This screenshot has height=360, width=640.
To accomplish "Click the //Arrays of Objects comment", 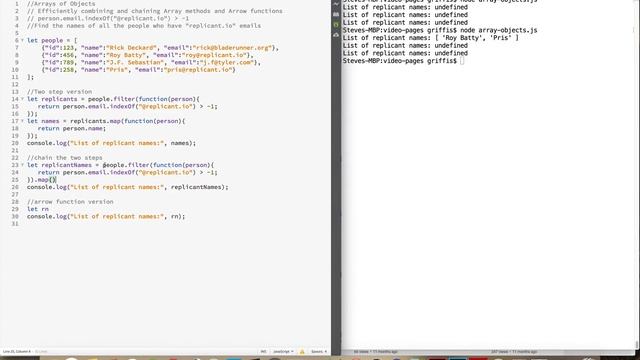I will [61, 4].
